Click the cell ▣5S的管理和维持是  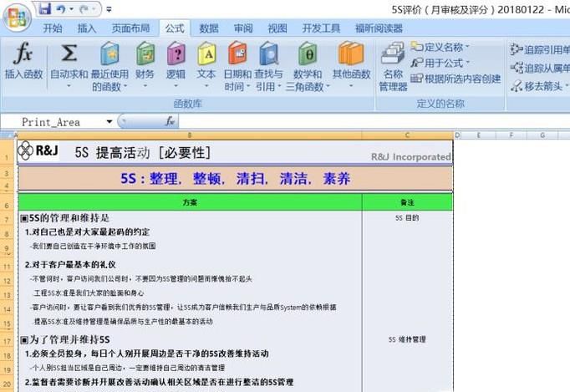click(x=65, y=218)
